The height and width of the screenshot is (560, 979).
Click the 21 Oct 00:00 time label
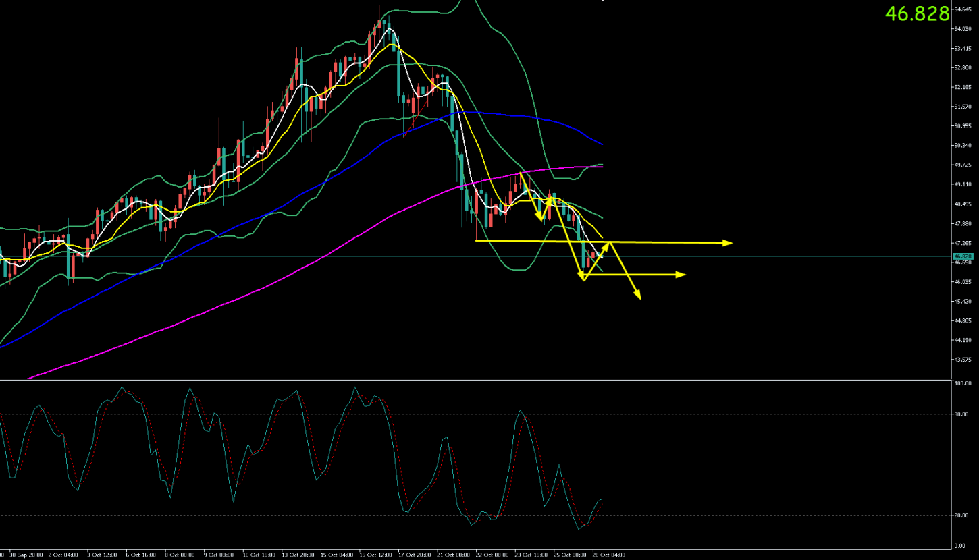[453, 555]
